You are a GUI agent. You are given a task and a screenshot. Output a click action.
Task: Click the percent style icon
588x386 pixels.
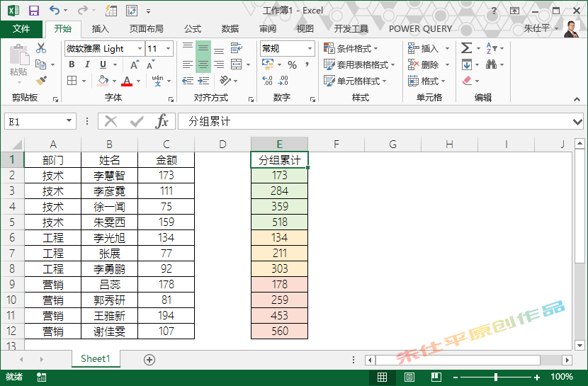click(x=292, y=64)
